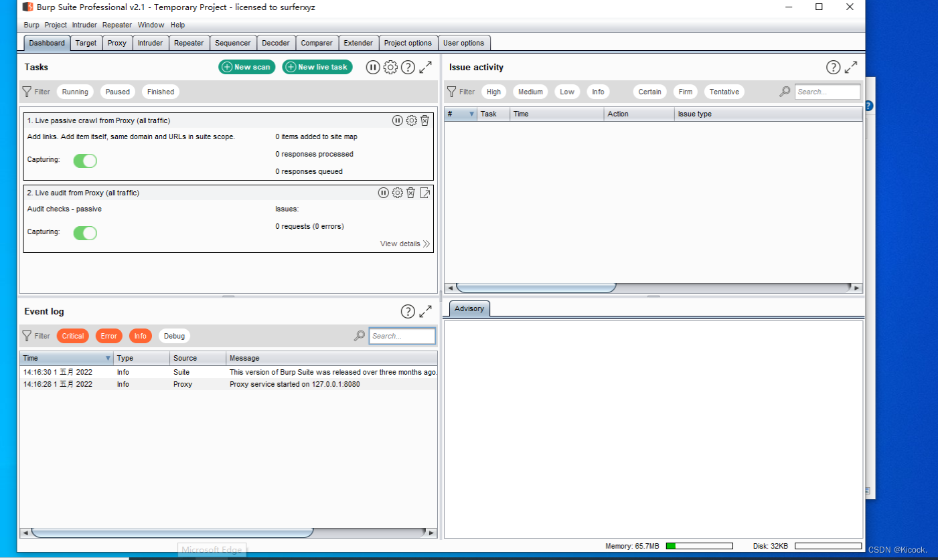Open the Window menu
This screenshot has width=938, height=560.
151,25
